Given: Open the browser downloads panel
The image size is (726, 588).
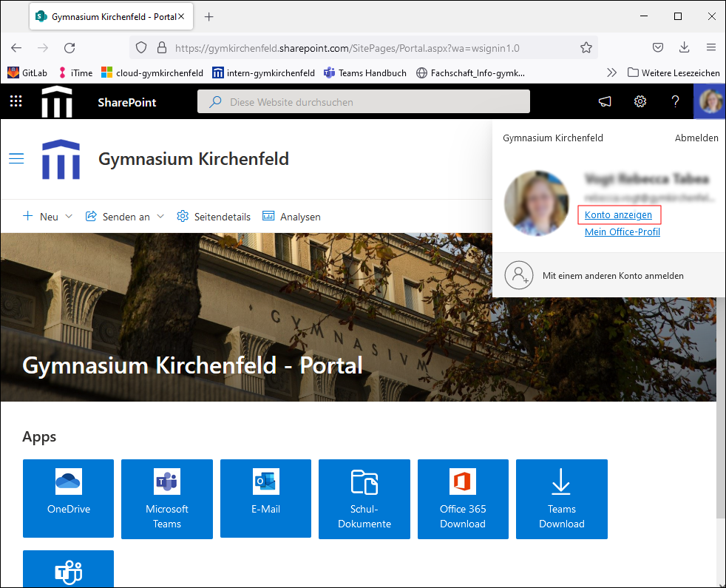Looking at the screenshot, I should click(x=685, y=47).
